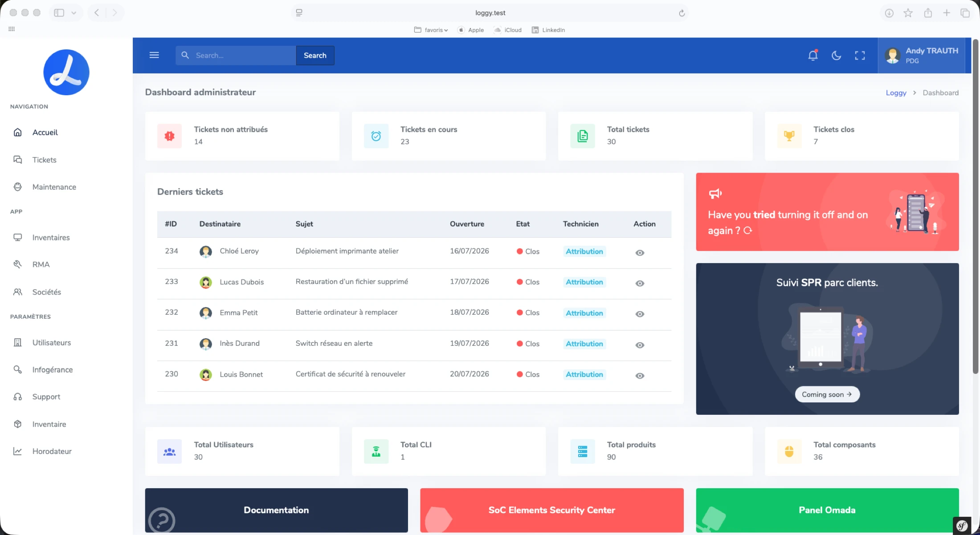The width and height of the screenshot is (980, 535).
Task: Click inside the Search input field
Action: tap(236, 55)
